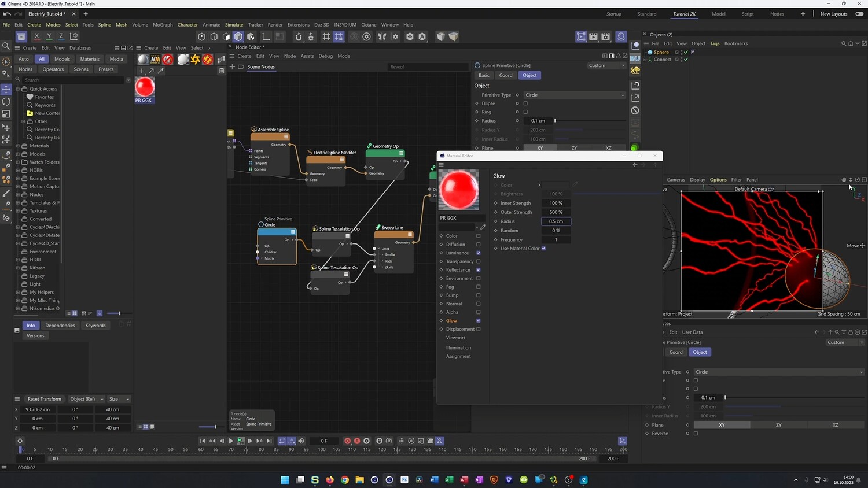The height and width of the screenshot is (488, 868).
Task: Disable the Reflectance channel checkbox
Action: point(479,269)
